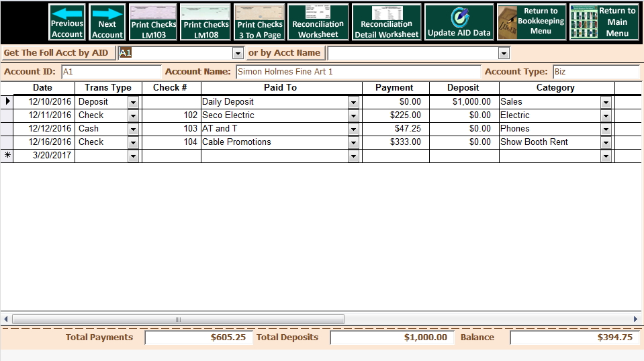Click check number 104 cell
Viewport: 644px width, 361px height.
171,142
